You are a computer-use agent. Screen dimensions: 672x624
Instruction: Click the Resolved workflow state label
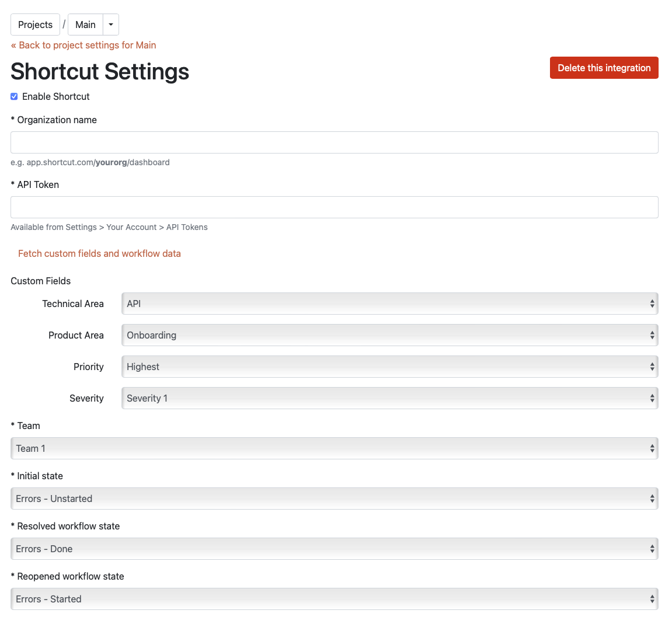tap(65, 526)
